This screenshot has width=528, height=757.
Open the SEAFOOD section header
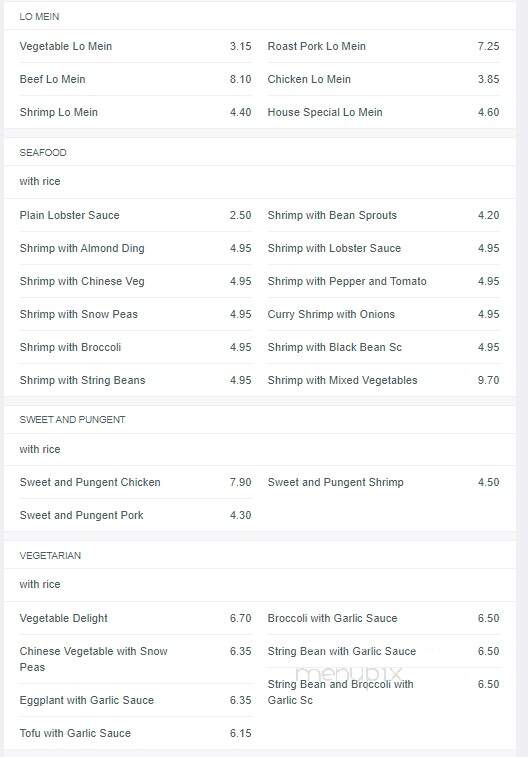tap(43, 153)
